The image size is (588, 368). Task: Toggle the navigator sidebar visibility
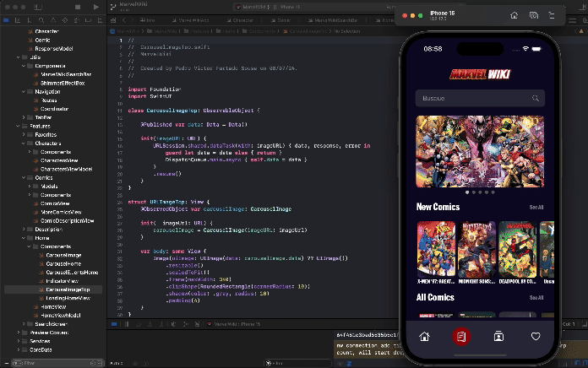click(x=38, y=7)
